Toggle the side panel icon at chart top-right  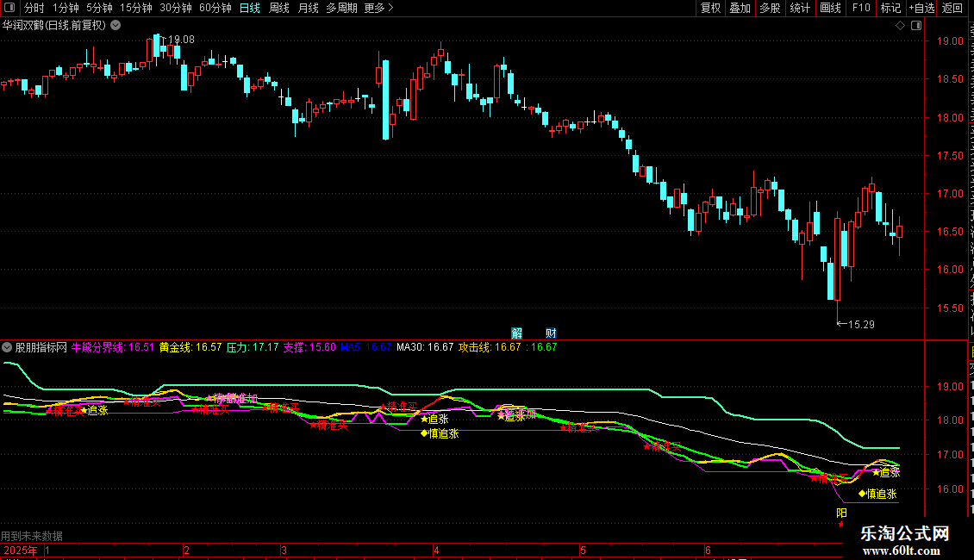(x=916, y=26)
